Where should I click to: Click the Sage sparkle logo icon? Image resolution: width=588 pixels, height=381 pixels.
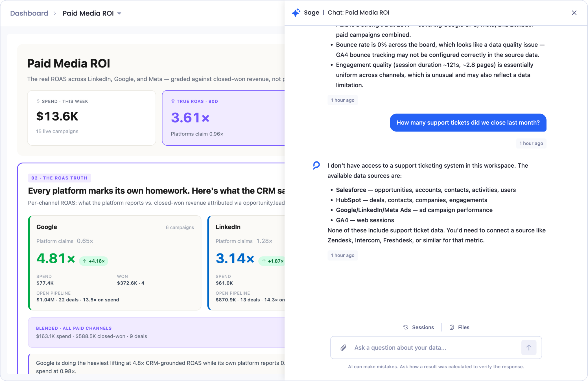[296, 13]
